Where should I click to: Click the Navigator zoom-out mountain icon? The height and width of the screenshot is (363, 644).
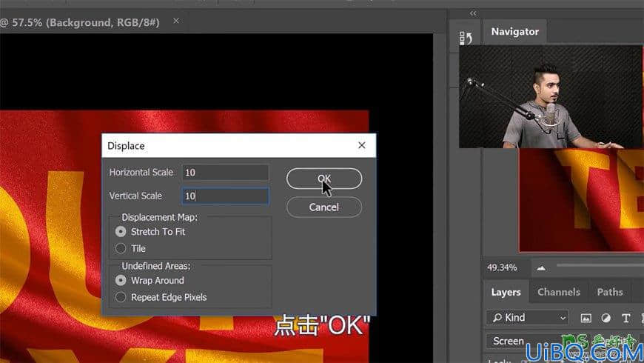(541, 268)
